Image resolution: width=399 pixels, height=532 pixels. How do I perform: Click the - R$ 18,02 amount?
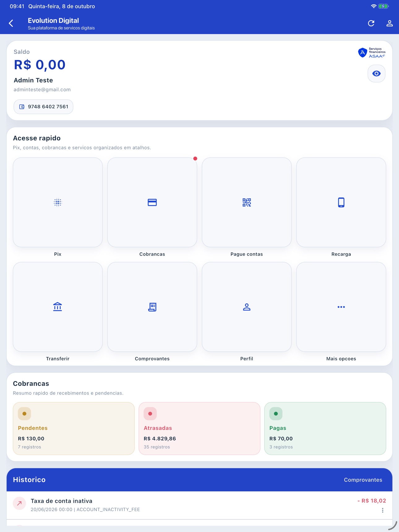click(371, 501)
